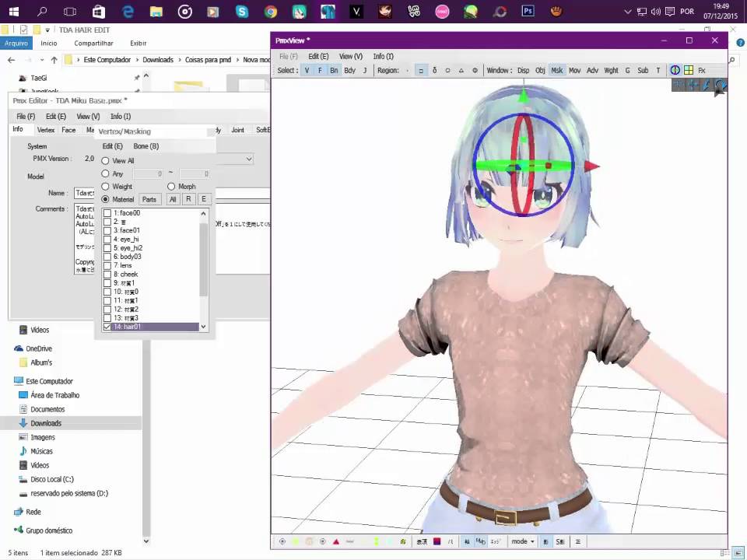Select the triangle region selection tool
This screenshot has width=747, height=560.
click(461, 71)
